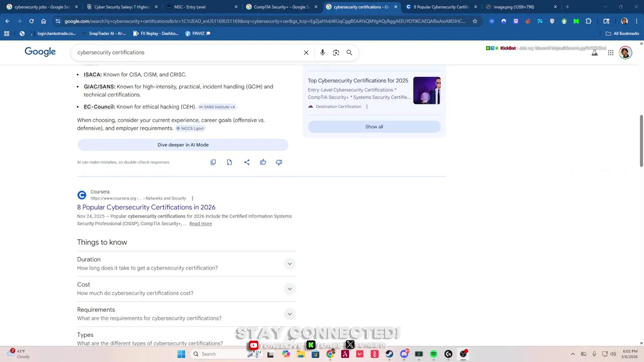Open Discord from the taskbar
644x362 pixels.
(404, 354)
